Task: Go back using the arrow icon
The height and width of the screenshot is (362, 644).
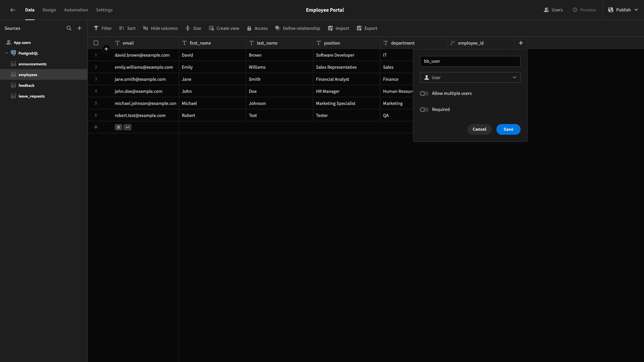Action: click(13, 10)
